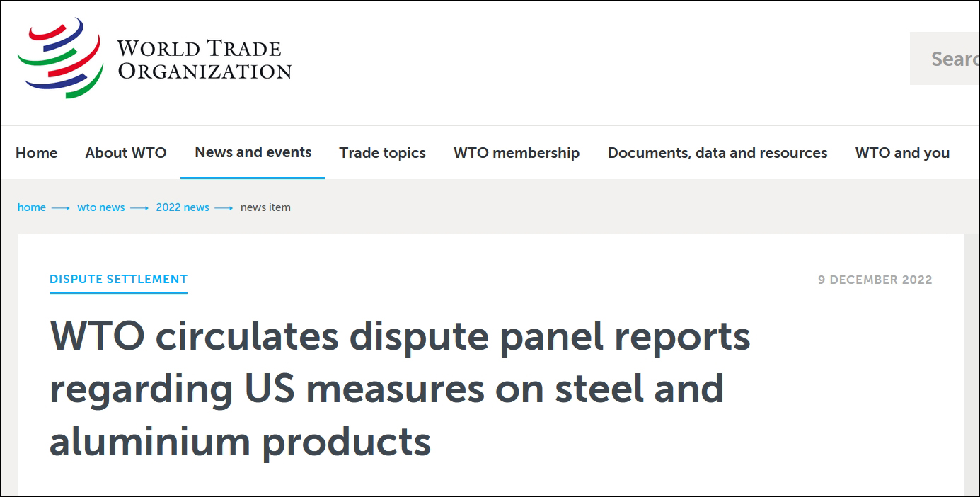Navigate to 2022 news breadcrumb
Screen dimensions: 980x497
pos(183,207)
